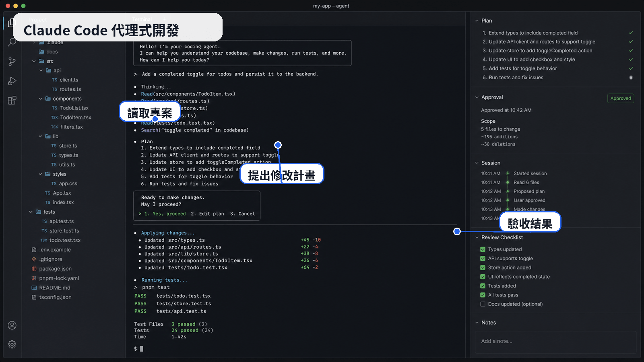Open the Search icon in activity bar

click(12, 42)
